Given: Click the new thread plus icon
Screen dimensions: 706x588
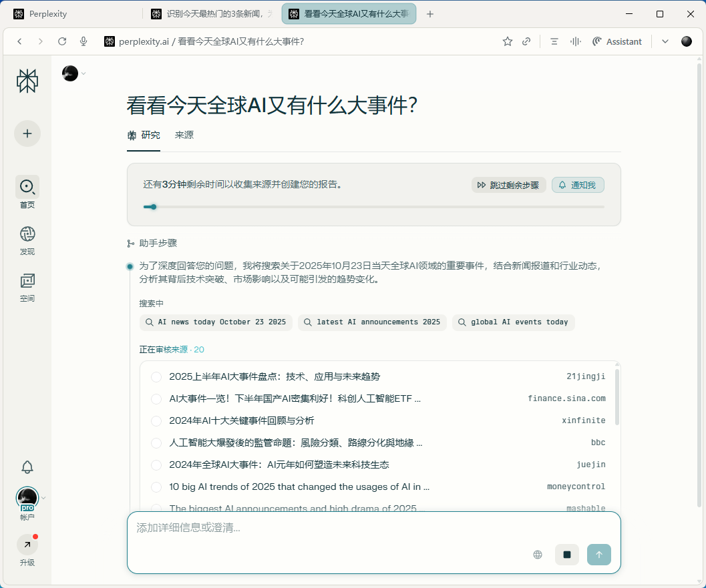Looking at the screenshot, I should (x=27, y=133).
